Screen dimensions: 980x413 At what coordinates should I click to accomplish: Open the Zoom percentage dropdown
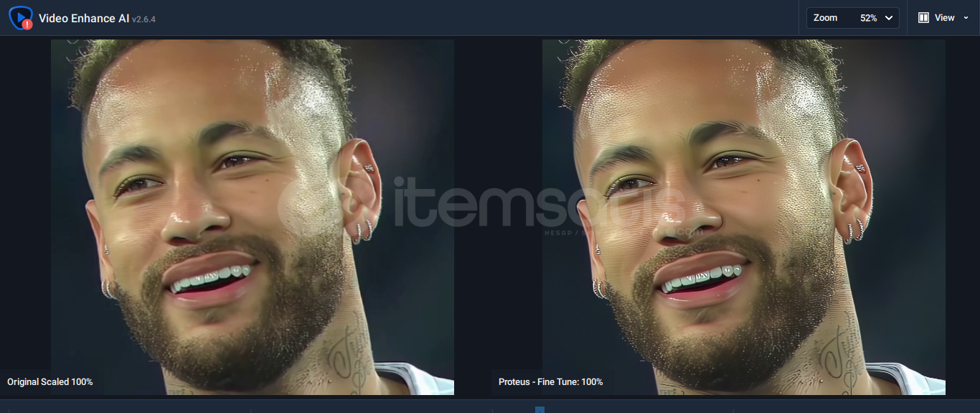click(852, 18)
